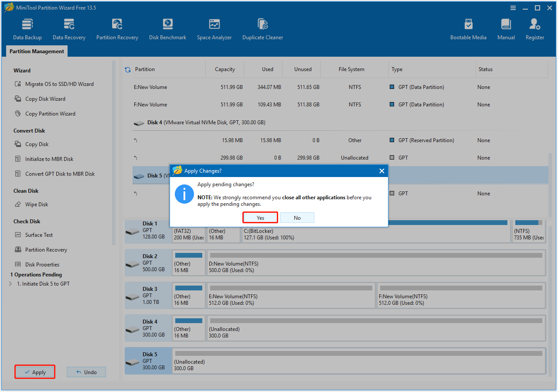Click No to cancel applying changes
The image size is (558, 392).
click(297, 218)
